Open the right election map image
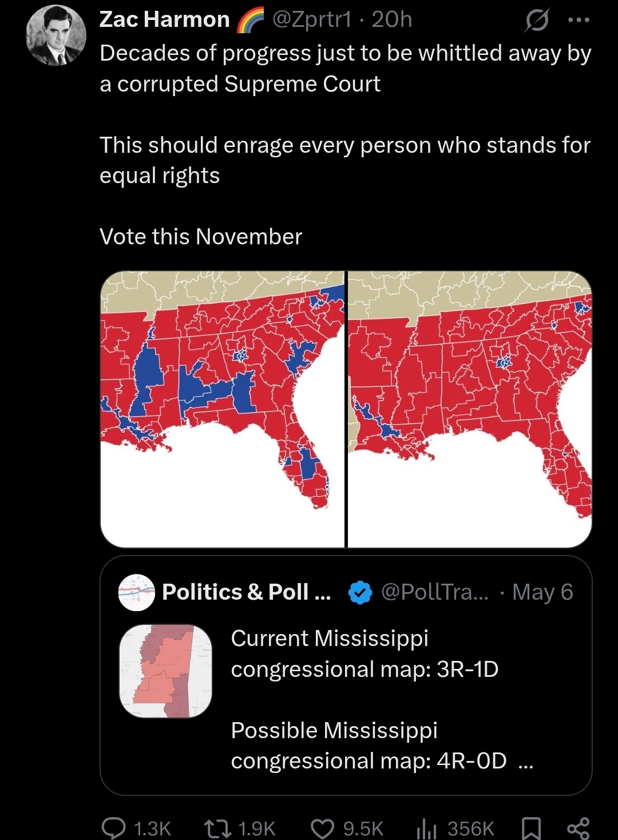Viewport: 618px width, 840px height. click(x=470, y=409)
